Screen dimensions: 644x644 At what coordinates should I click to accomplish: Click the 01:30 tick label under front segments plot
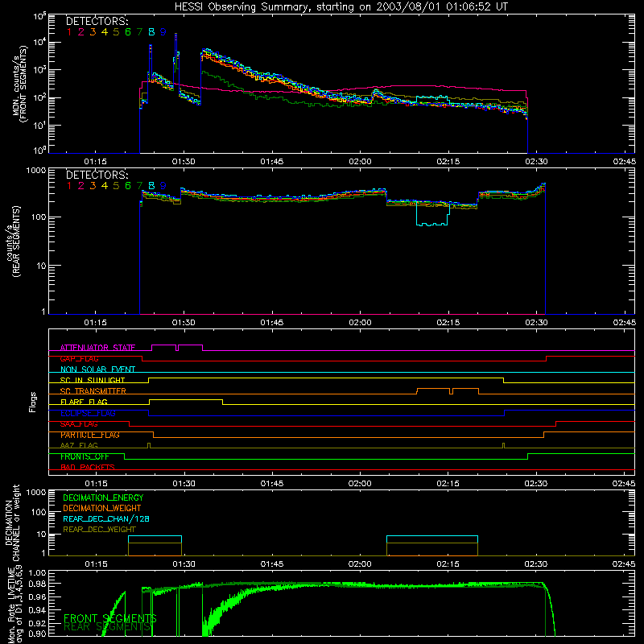[184, 162]
